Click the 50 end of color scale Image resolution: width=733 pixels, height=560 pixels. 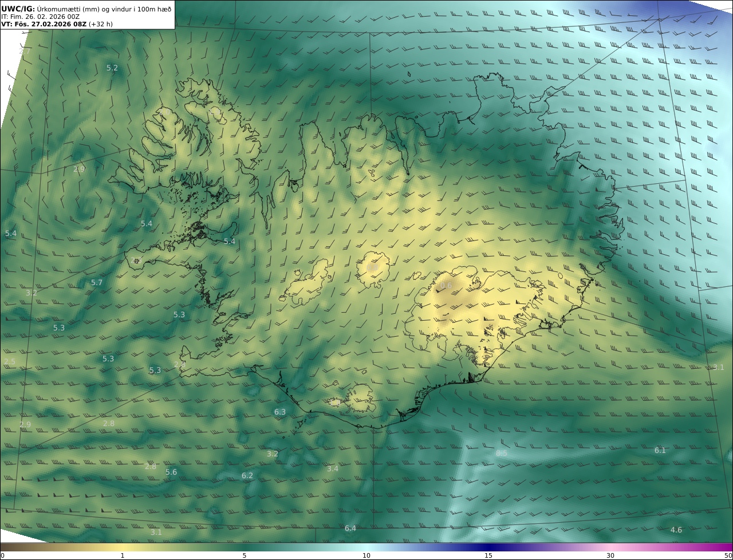728,555
